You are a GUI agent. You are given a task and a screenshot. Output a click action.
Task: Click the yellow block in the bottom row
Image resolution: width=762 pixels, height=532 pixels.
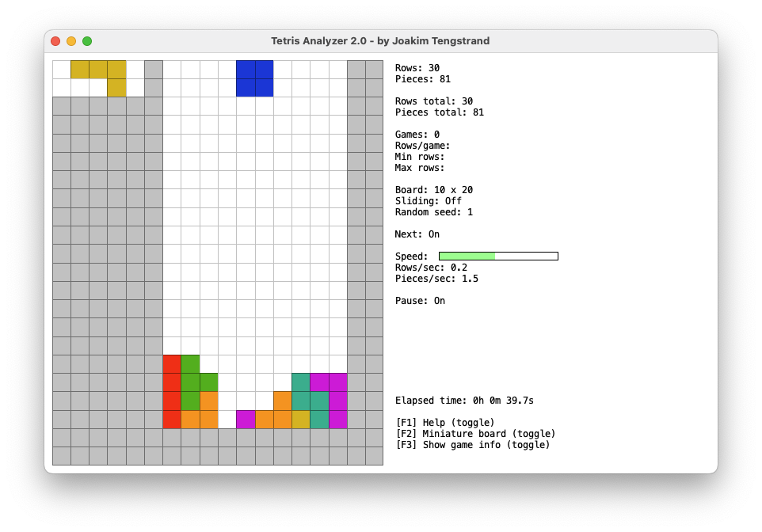point(300,420)
